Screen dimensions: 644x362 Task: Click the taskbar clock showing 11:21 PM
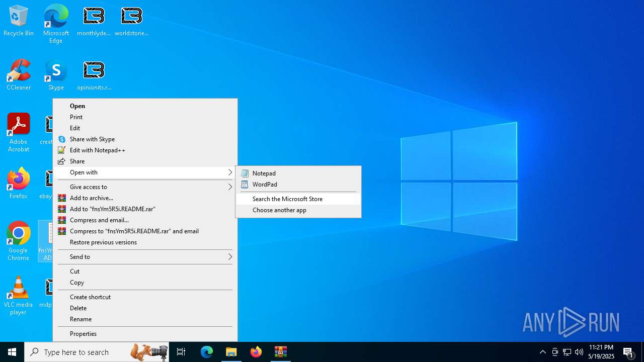pos(601,352)
